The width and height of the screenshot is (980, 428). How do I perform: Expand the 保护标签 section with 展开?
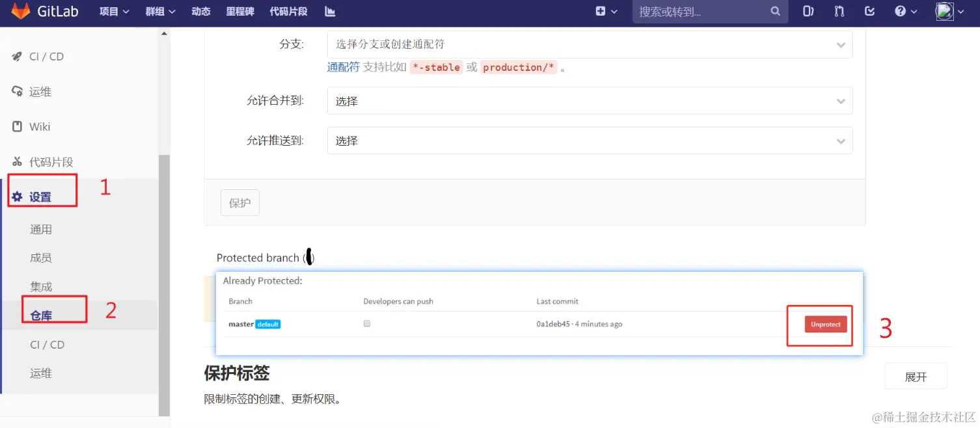916,377
